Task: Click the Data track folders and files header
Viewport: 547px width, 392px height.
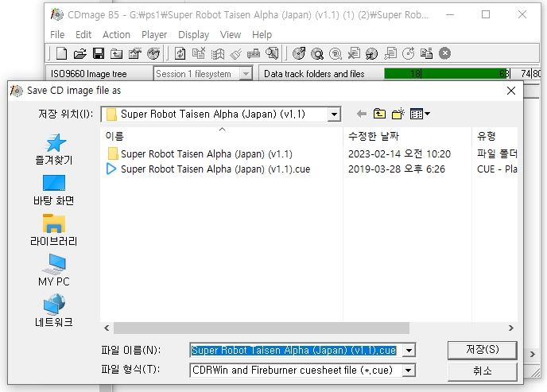Action: pyautogui.click(x=314, y=74)
